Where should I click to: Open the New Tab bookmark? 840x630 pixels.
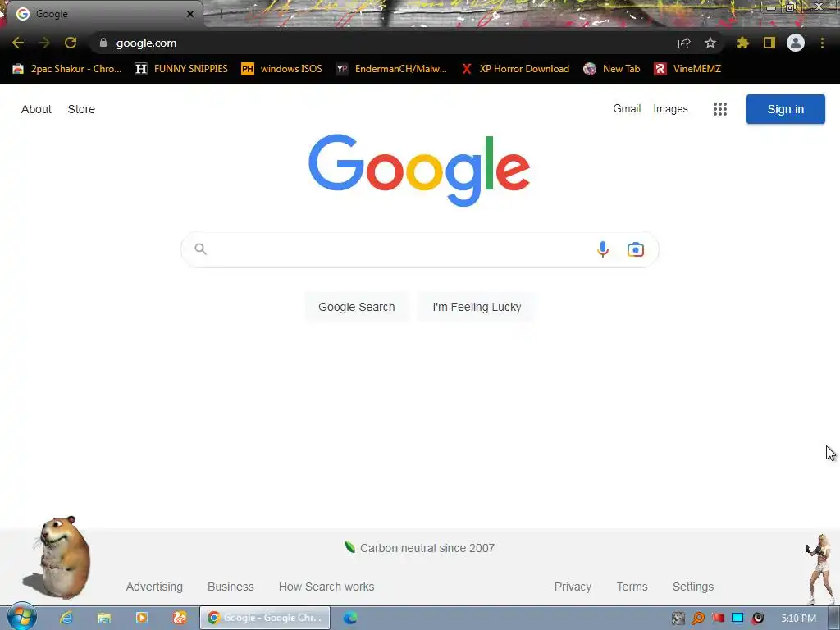coord(612,69)
